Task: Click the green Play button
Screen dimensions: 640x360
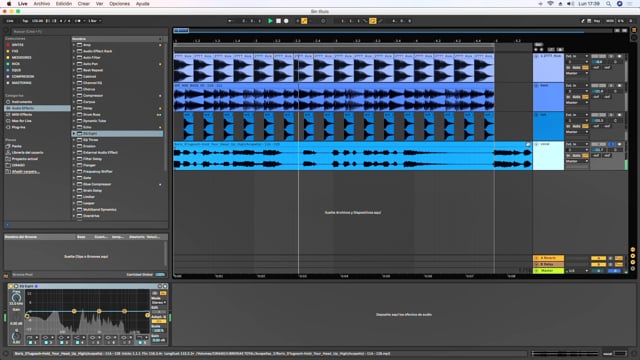Action: pyautogui.click(x=270, y=21)
